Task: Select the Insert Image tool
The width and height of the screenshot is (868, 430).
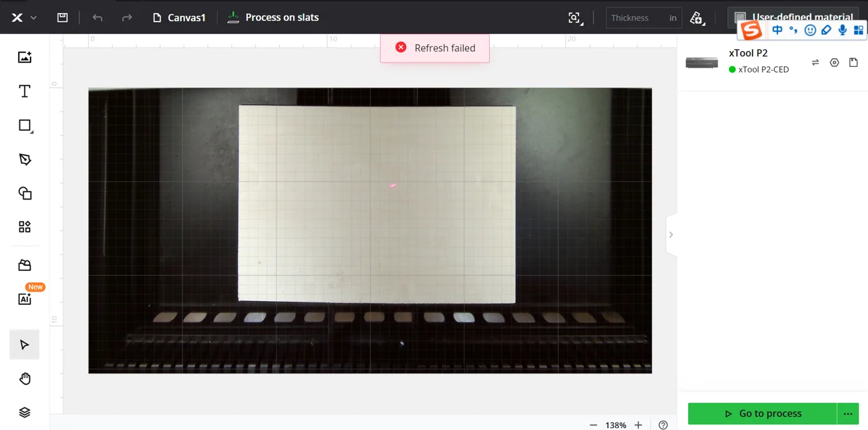Action: 25,57
